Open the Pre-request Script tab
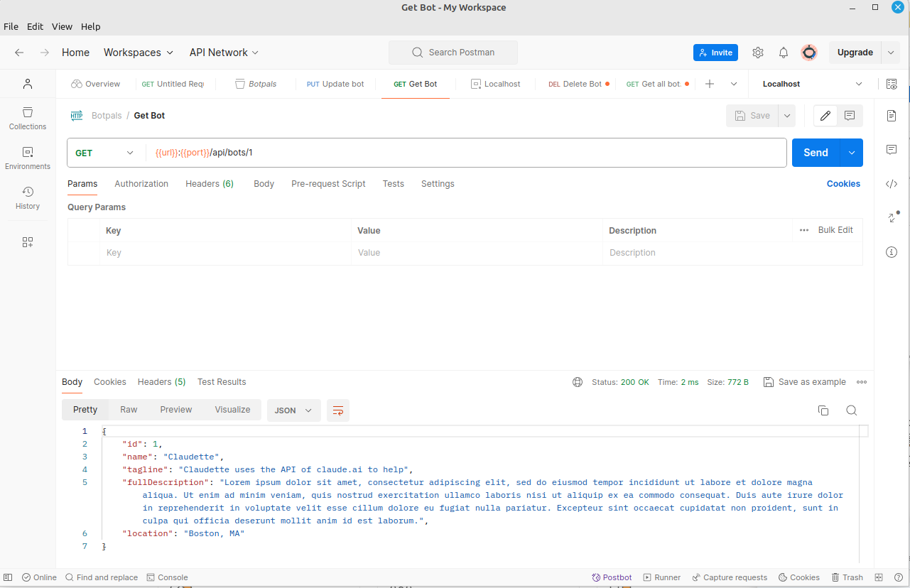The image size is (910, 588). point(328,184)
